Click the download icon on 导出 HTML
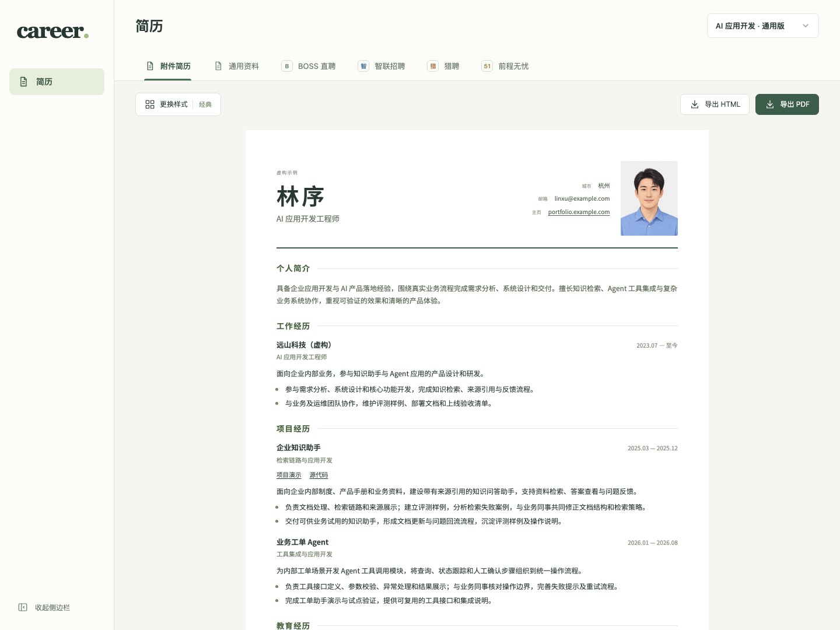 [x=695, y=104]
